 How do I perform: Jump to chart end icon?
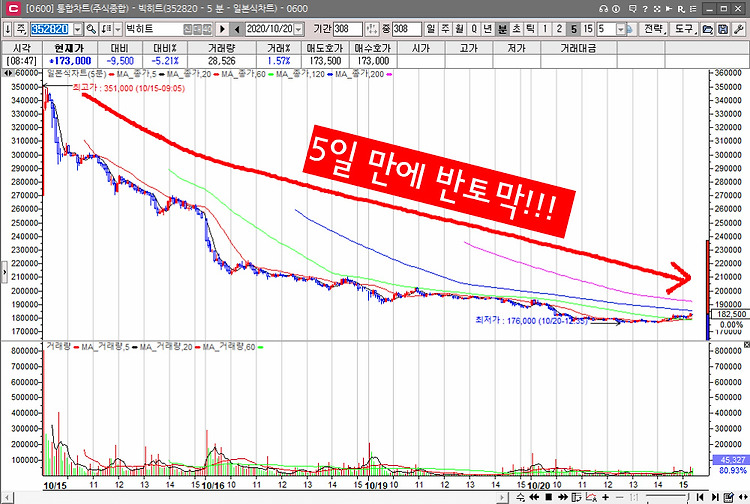pyautogui.click(x=715, y=497)
